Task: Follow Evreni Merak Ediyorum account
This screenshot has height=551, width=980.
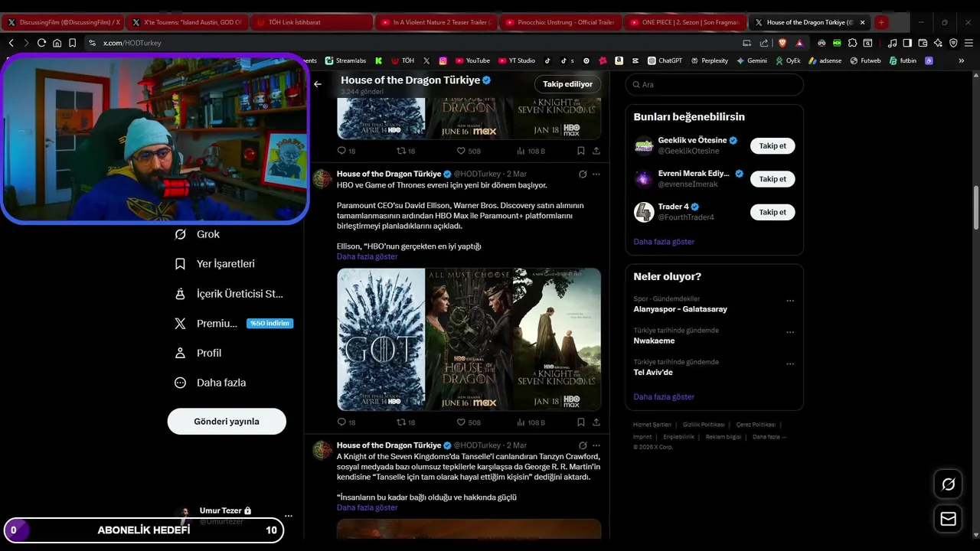Action: [x=773, y=179]
